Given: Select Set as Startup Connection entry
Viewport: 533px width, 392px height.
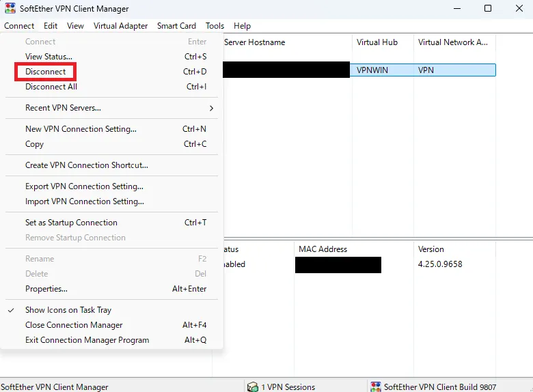Looking at the screenshot, I should coord(112,223).
